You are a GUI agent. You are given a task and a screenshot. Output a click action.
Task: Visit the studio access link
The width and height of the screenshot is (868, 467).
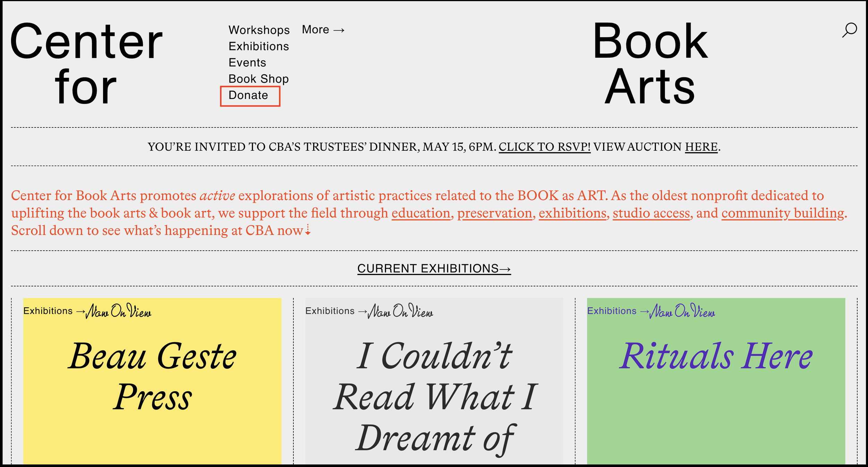(x=651, y=213)
